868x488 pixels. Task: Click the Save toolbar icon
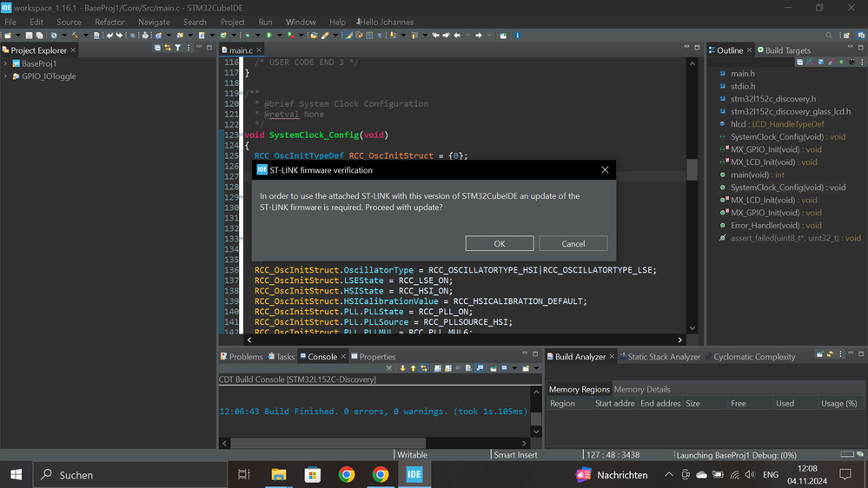coord(29,36)
